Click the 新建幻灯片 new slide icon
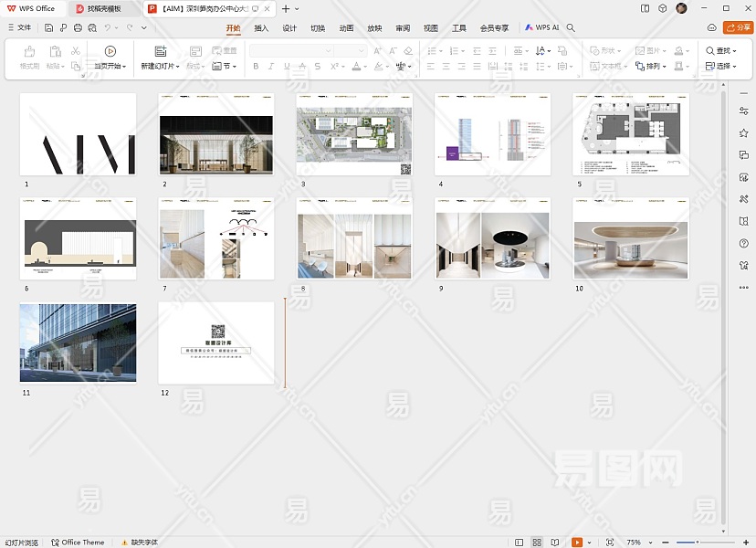 [160, 51]
